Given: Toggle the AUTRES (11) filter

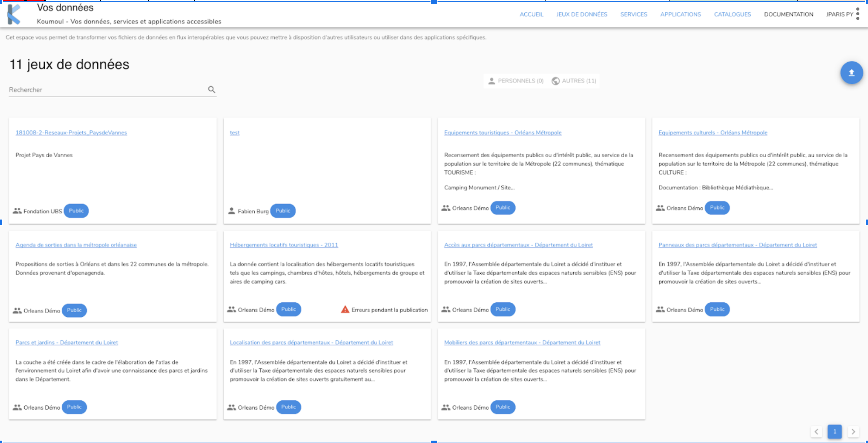Looking at the screenshot, I should pos(574,81).
